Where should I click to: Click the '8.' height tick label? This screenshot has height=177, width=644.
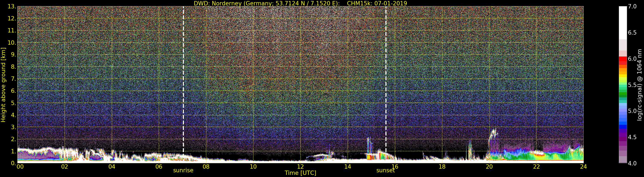click(x=14, y=67)
